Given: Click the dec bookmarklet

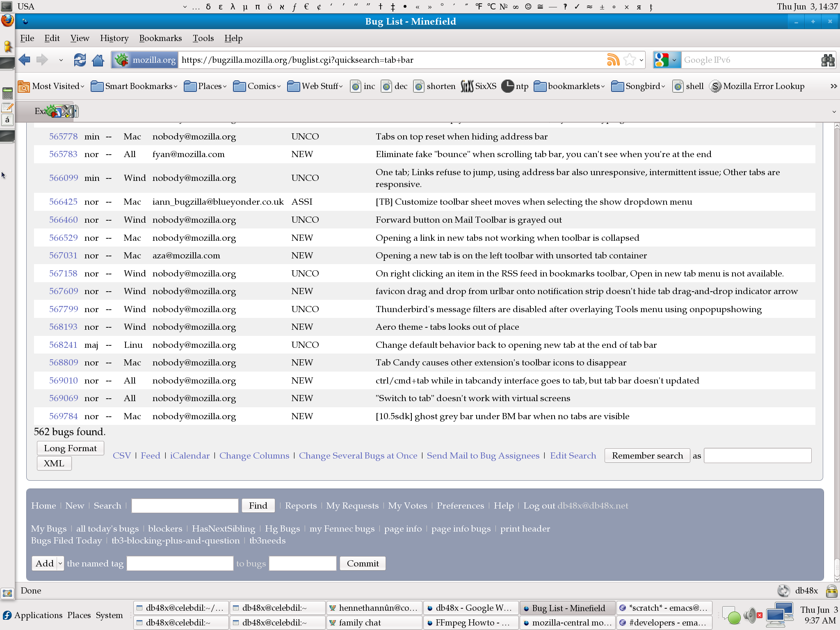Looking at the screenshot, I should [x=394, y=86].
